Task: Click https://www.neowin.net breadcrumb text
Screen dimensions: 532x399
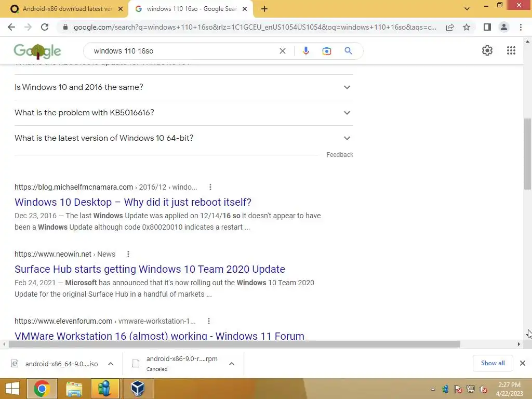Action: [53, 254]
